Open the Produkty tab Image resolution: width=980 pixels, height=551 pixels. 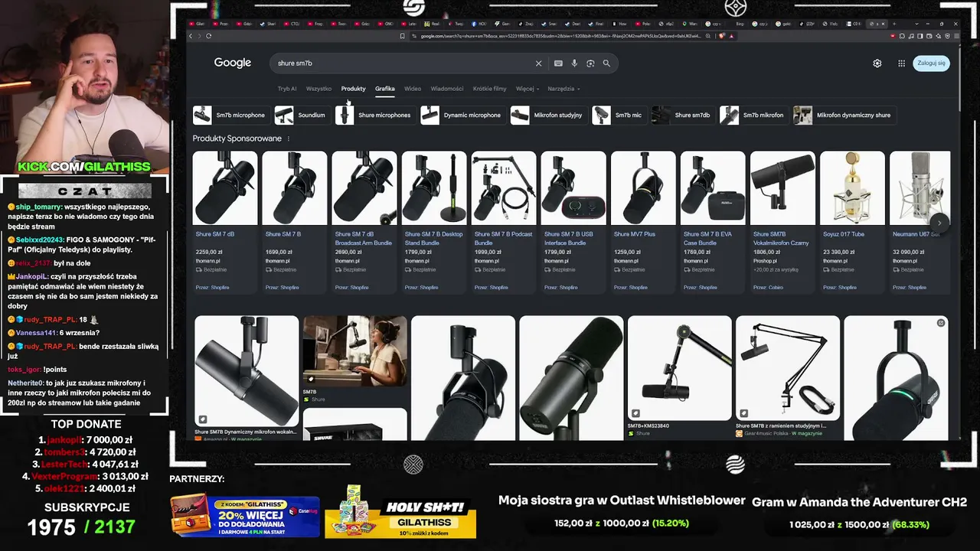click(354, 89)
